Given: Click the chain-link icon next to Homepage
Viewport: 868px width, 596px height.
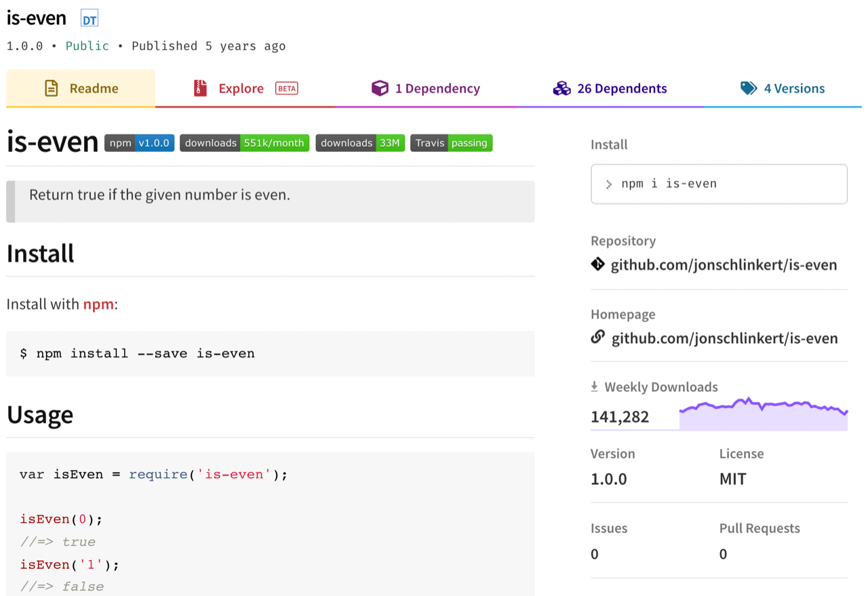Looking at the screenshot, I should (597, 337).
